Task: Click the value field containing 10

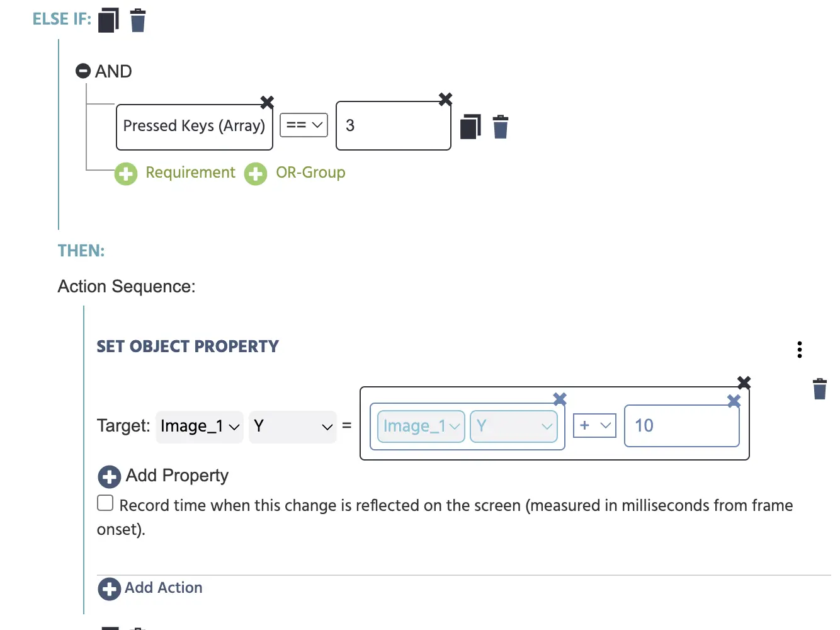Action: pos(681,426)
